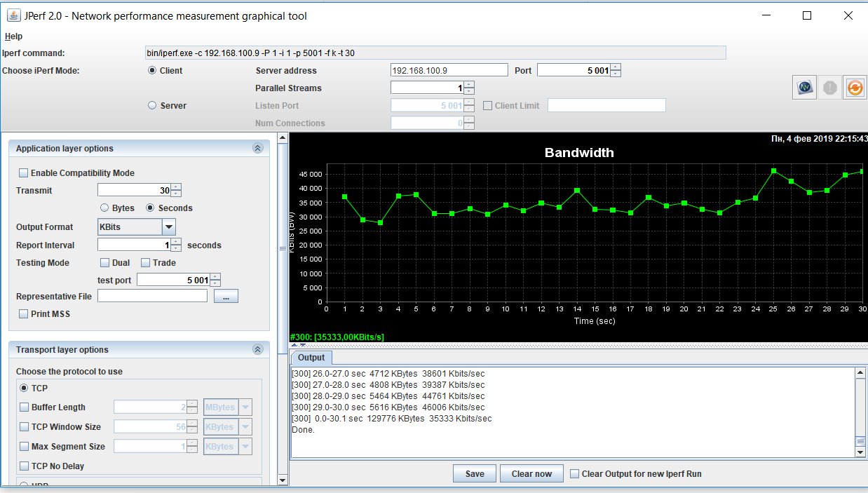This screenshot has width=868, height=493.
Task: Toggle Clear Output for new Iperf Run
Action: point(575,474)
